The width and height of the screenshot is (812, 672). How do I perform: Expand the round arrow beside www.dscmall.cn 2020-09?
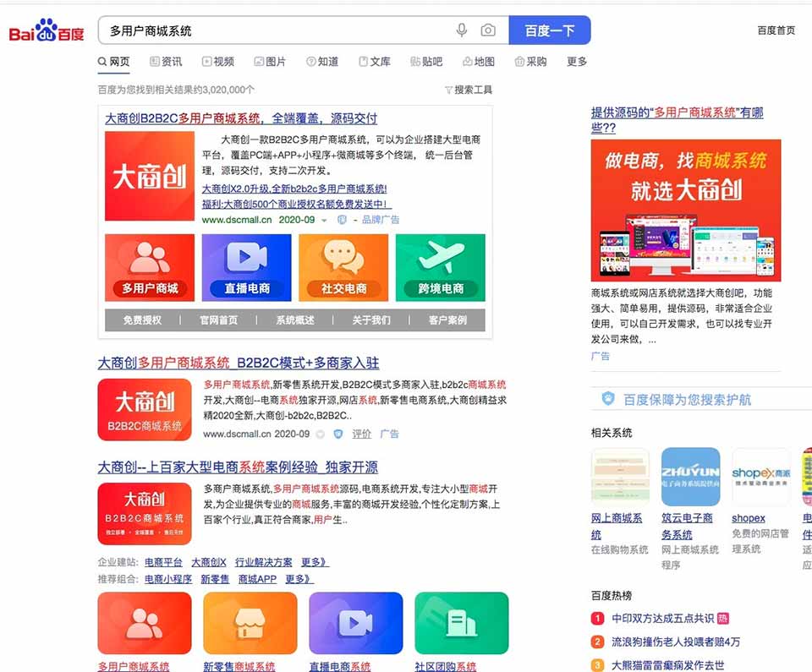pyautogui.click(x=320, y=434)
